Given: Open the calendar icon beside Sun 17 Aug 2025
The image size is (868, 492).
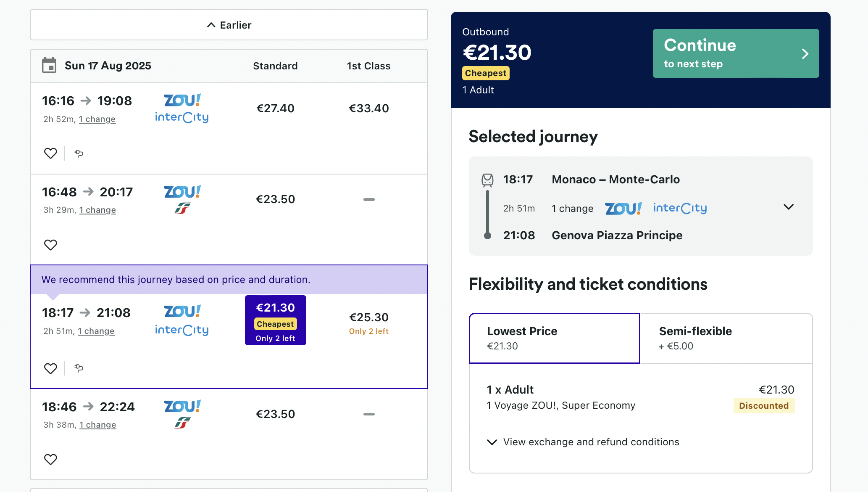Looking at the screenshot, I should click(49, 66).
